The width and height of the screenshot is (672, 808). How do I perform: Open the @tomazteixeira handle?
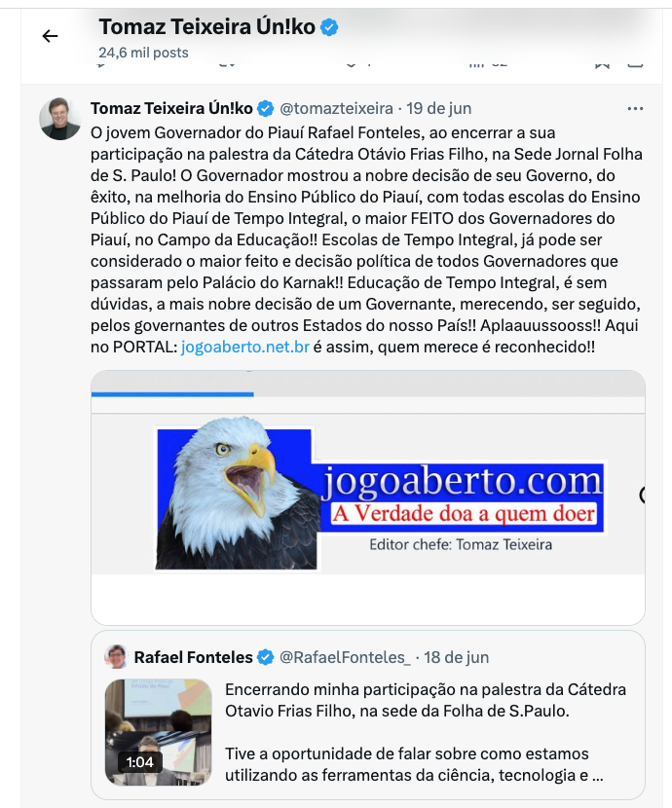pos(336,109)
